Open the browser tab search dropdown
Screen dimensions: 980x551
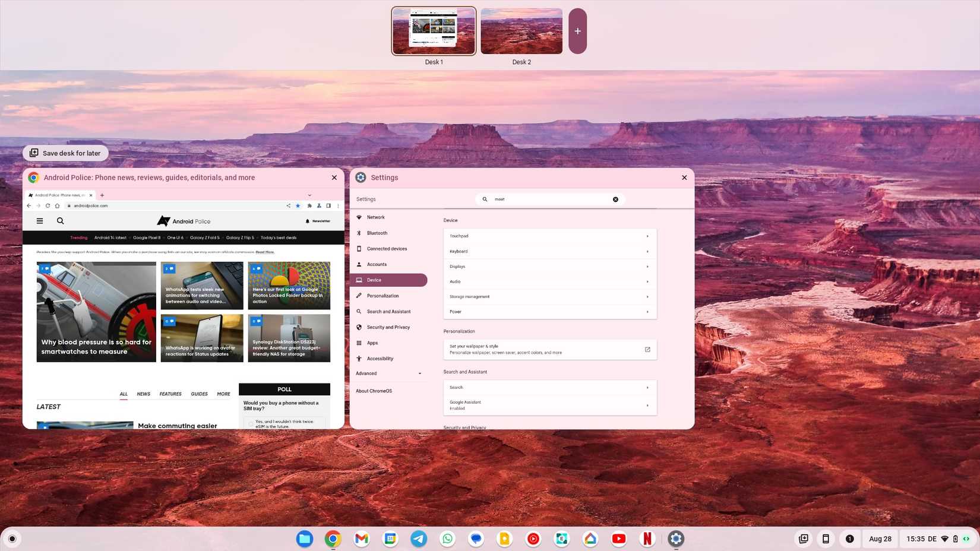[x=309, y=195]
